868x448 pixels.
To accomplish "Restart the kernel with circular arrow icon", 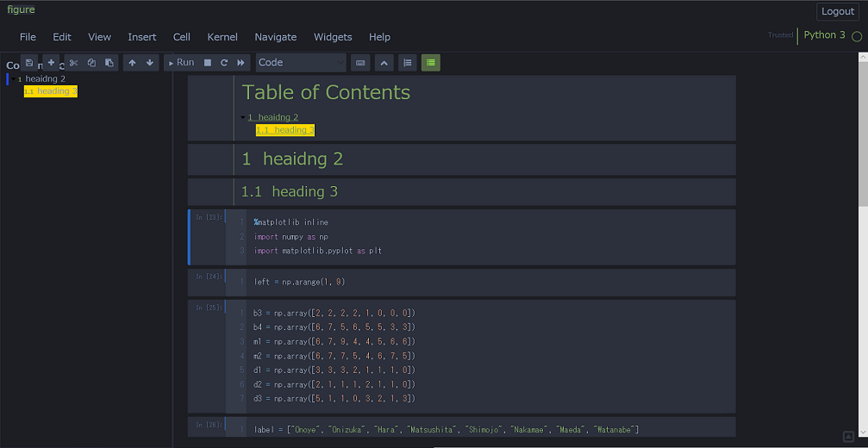I will point(224,63).
